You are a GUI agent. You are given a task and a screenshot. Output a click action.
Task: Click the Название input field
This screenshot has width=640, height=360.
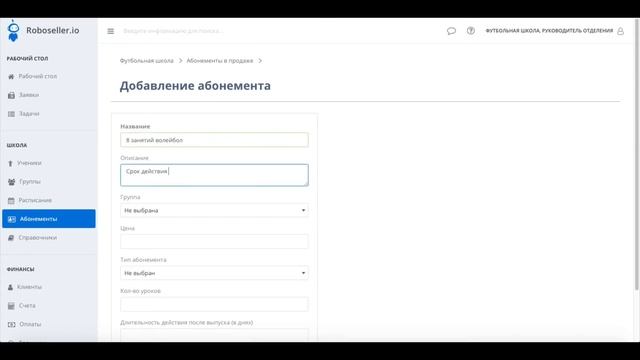(214, 140)
